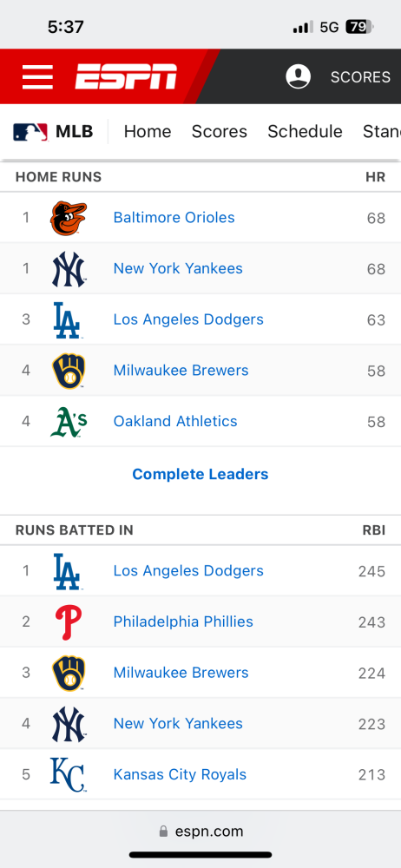The width and height of the screenshot is (401, 868).
Task: Tap the Kansas City Royals logo
Action: coord(68,775)
